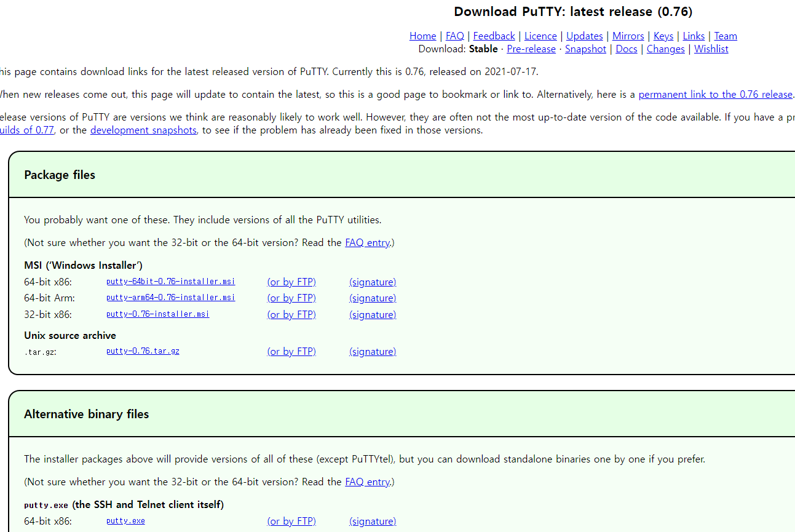The height and width of the screenshot is (532, 795).
Task: Open signature for 64-bit x86 MSI
Action: (373, 282)
